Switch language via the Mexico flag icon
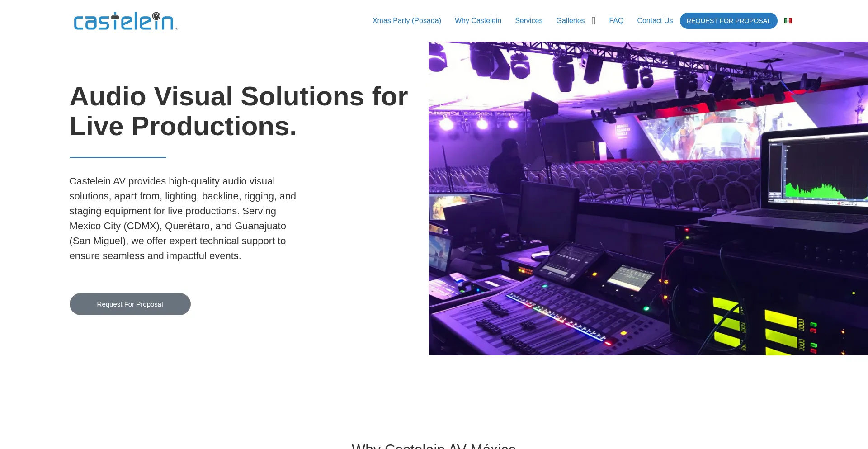This screenshot has width=868, height=449. coord(788,21)
